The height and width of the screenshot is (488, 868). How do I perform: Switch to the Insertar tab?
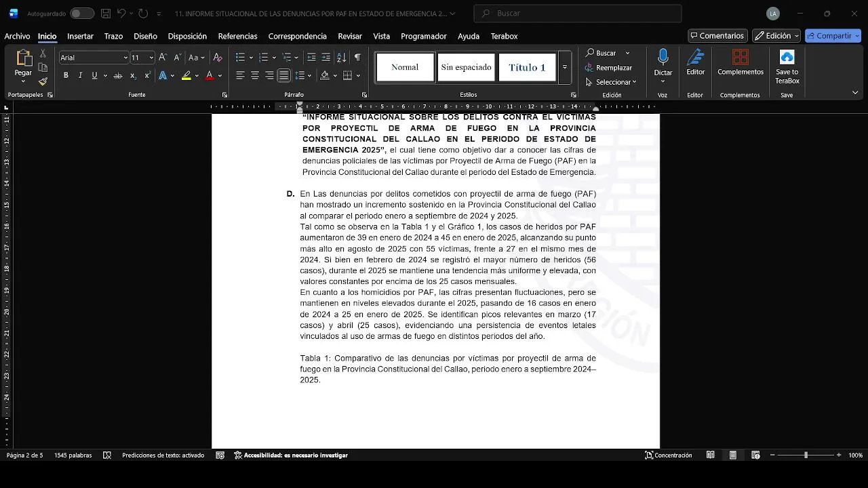coord(80,36)
